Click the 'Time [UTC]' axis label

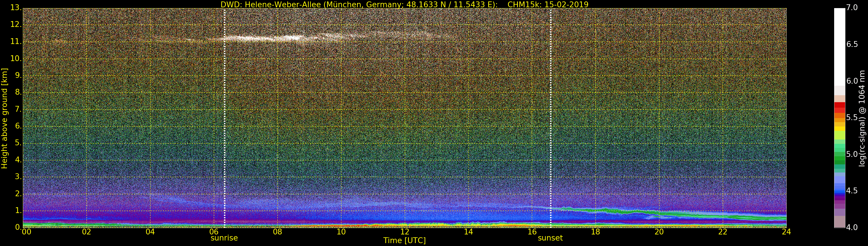click(x=404, y=241)
